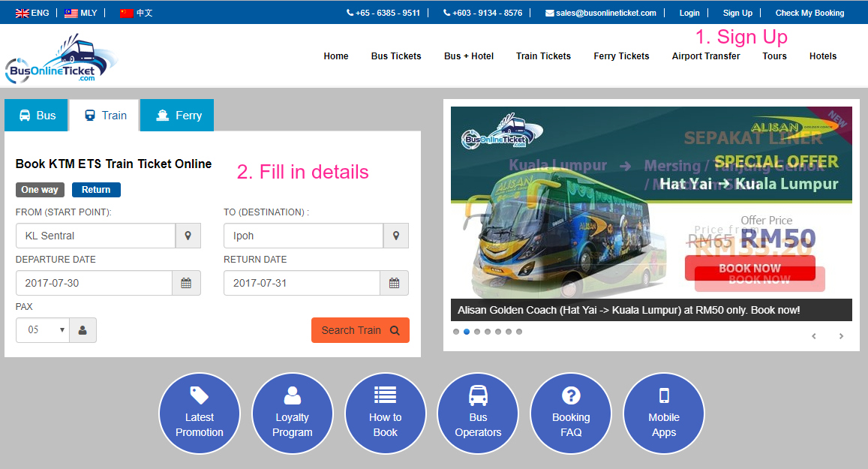Select the second carousel dot
The image size is (868, 469).
[x=467, y=330]
